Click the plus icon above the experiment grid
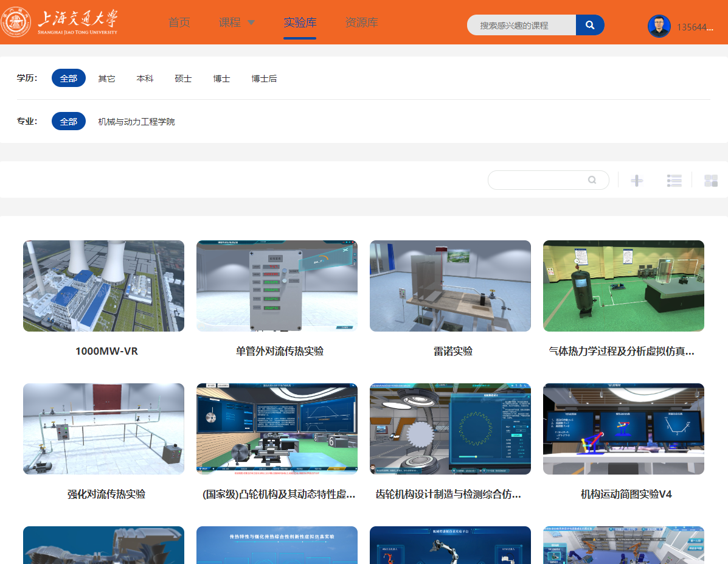Viewport: 728px width, 564px height. click(636, 179)
